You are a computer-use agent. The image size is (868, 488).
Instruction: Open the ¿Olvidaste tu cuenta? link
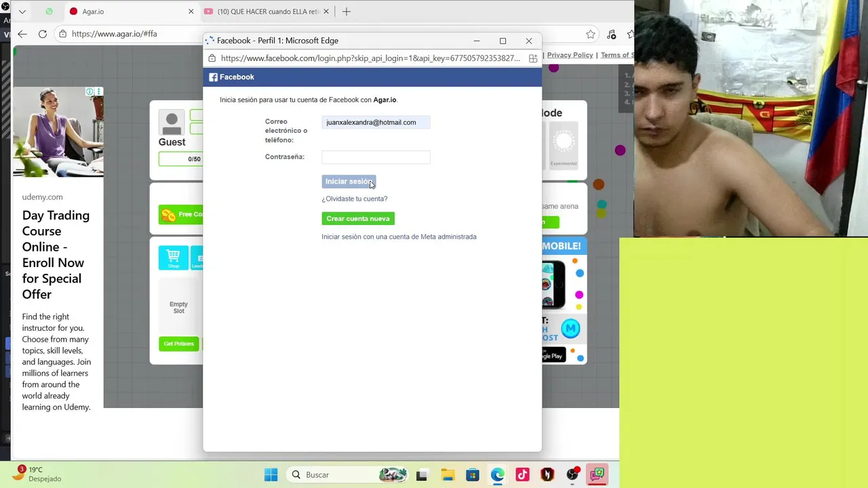tap(355, 199)
